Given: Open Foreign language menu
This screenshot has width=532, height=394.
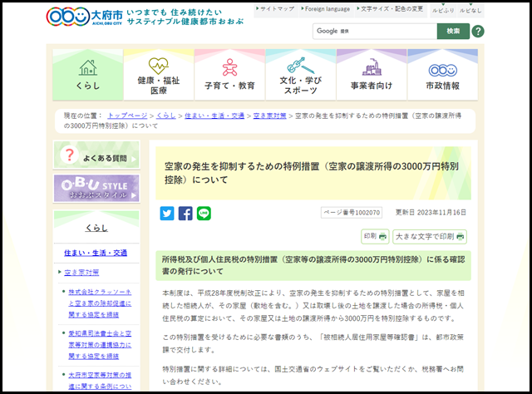Looking at the screenshot, I should pos(326,9).
